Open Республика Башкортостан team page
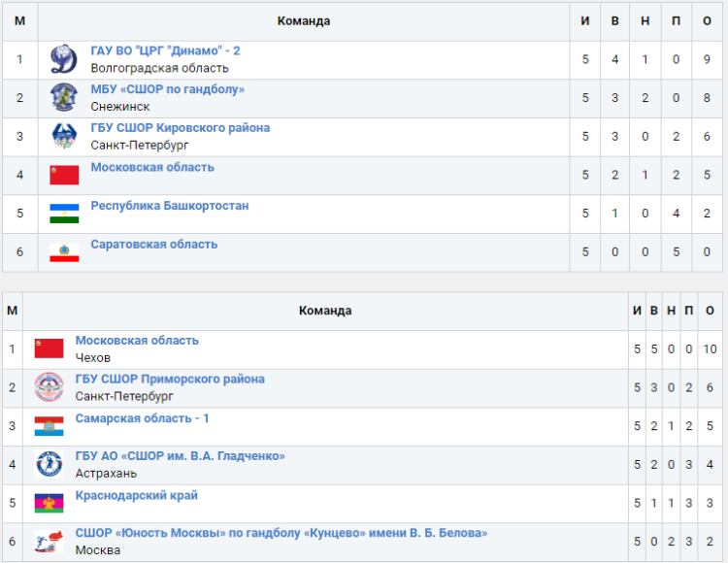 pos(169,206)
